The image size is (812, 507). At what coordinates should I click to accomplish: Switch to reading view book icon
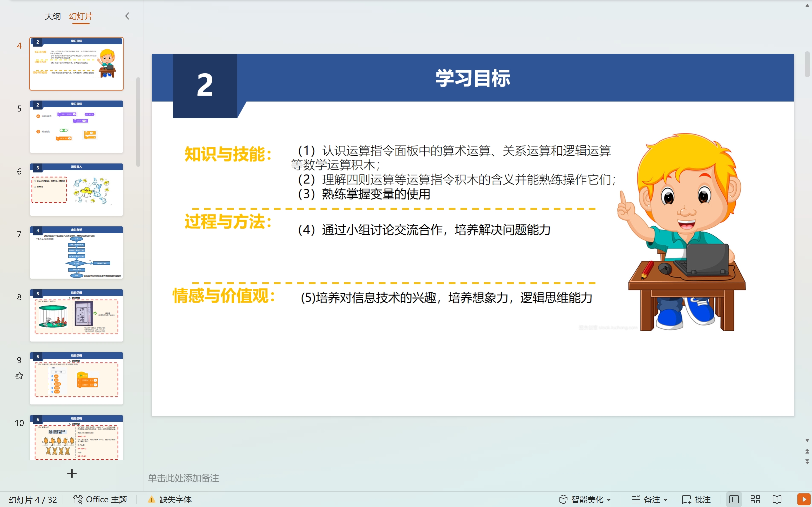(x=777, y=500)
